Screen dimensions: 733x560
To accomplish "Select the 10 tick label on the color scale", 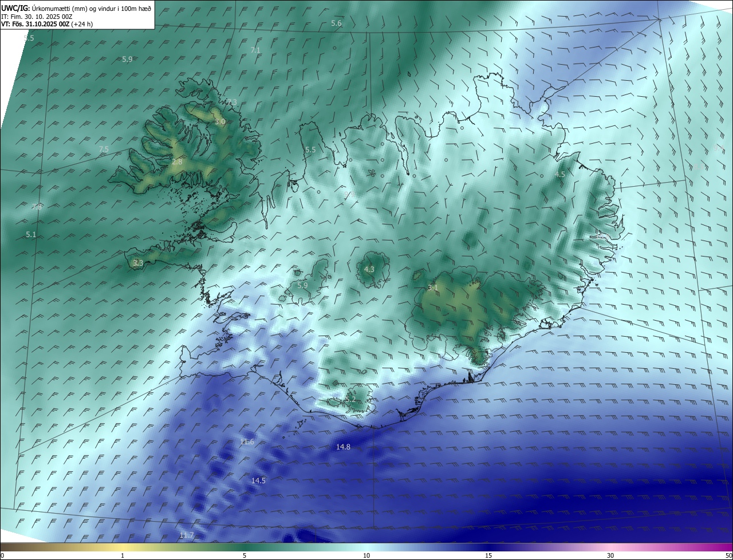I will click(x=366, y=555).
